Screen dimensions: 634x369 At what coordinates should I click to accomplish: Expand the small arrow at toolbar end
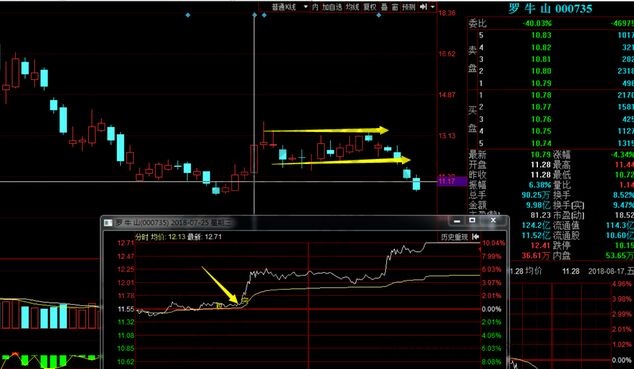[x=433, y=7]
